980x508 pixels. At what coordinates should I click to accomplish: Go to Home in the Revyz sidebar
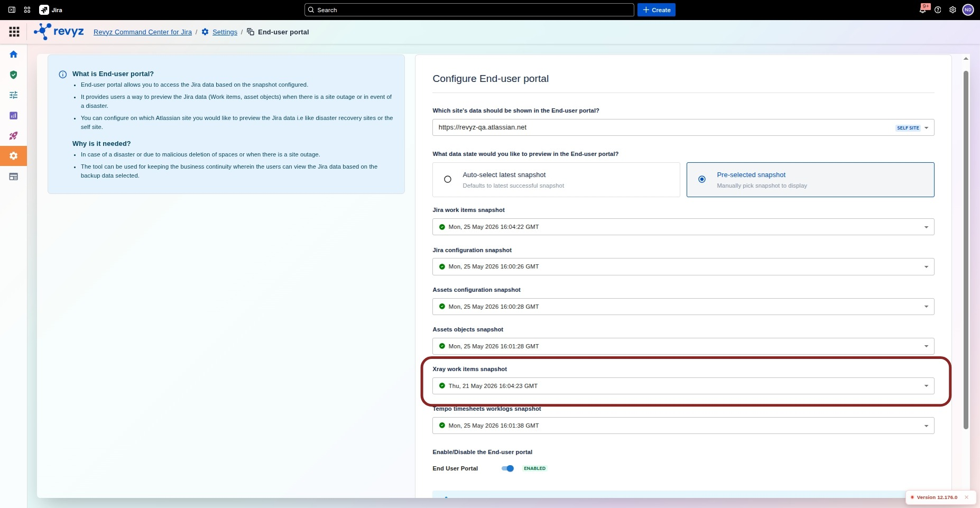coord(14,54)
